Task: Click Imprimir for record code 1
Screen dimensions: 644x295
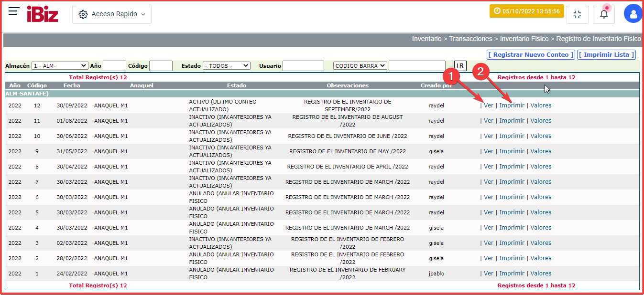Action: [x=512, y=274]
